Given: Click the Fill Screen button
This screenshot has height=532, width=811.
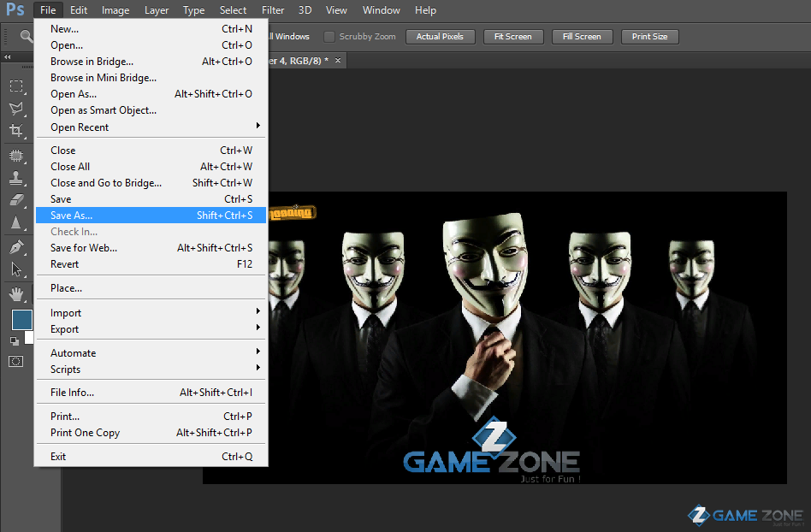Looking at the screenshot, I should (x=582, y=37).
